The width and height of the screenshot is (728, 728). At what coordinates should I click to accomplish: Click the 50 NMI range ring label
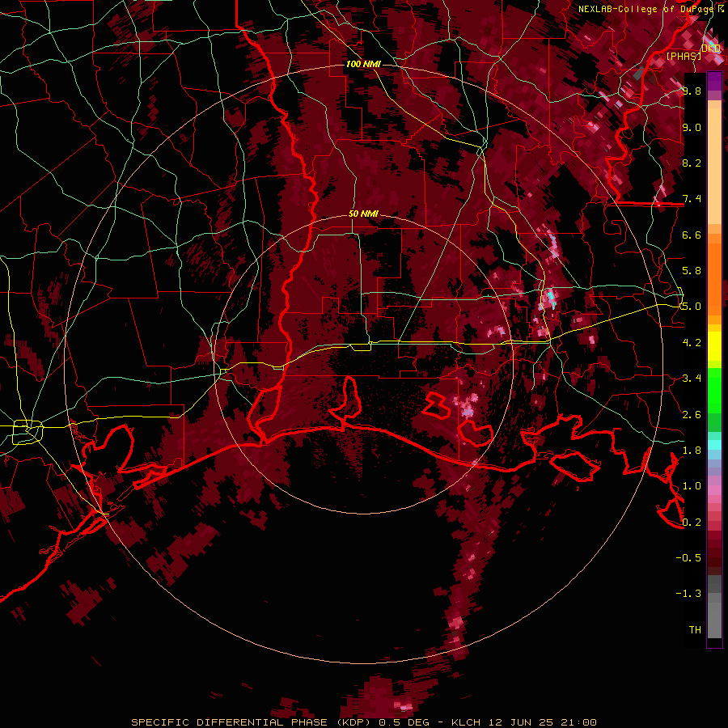(363, 214)
